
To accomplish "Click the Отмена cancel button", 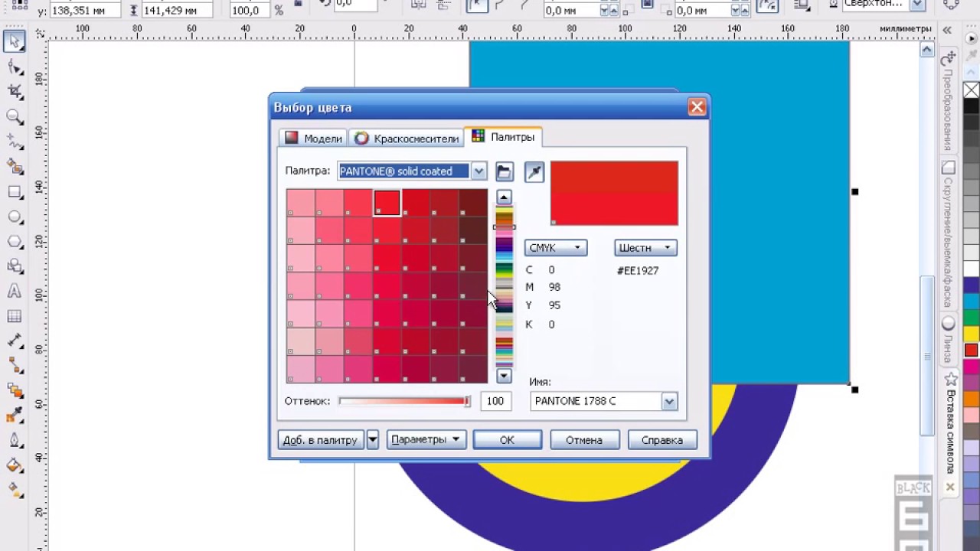I will pyautogui.click(x=584, y=440).
